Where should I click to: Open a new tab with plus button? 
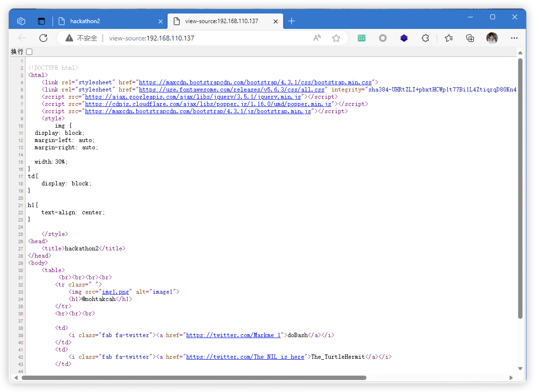pyautogui.click(x=291, y=21)
